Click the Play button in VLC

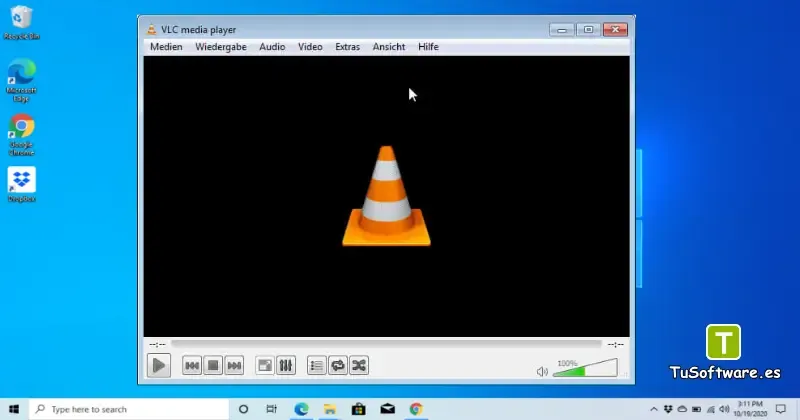pyautogui.click(x=159, y=365)
